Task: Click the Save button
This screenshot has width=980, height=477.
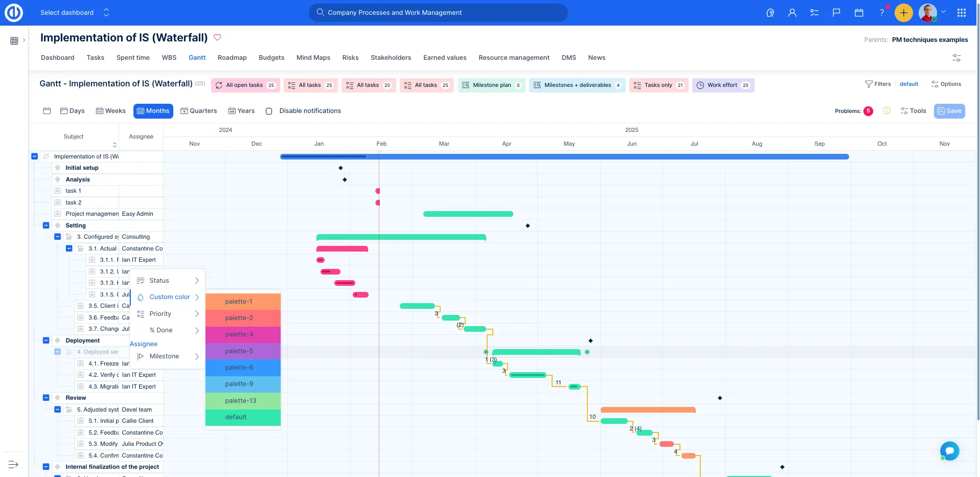Action: tap(949, 111)
